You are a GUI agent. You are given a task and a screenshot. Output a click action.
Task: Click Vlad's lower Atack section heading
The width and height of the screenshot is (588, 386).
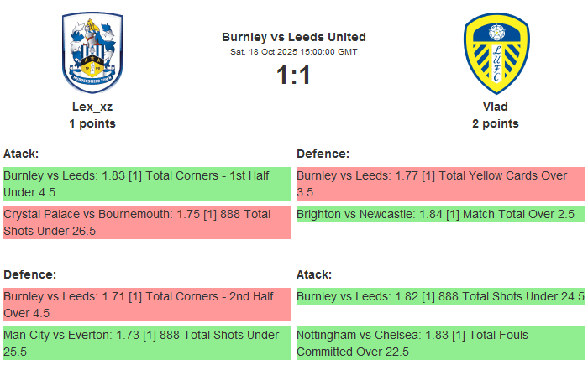(314, 274)
